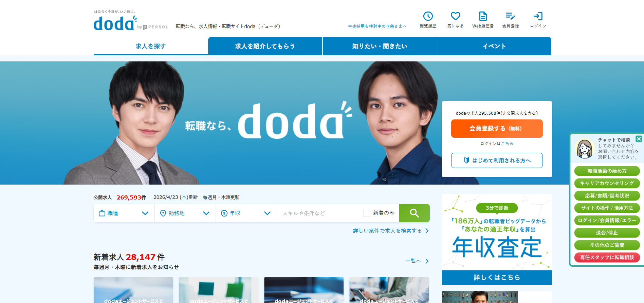Switch to 求人を紹介してもらう tab

point(265,46)
